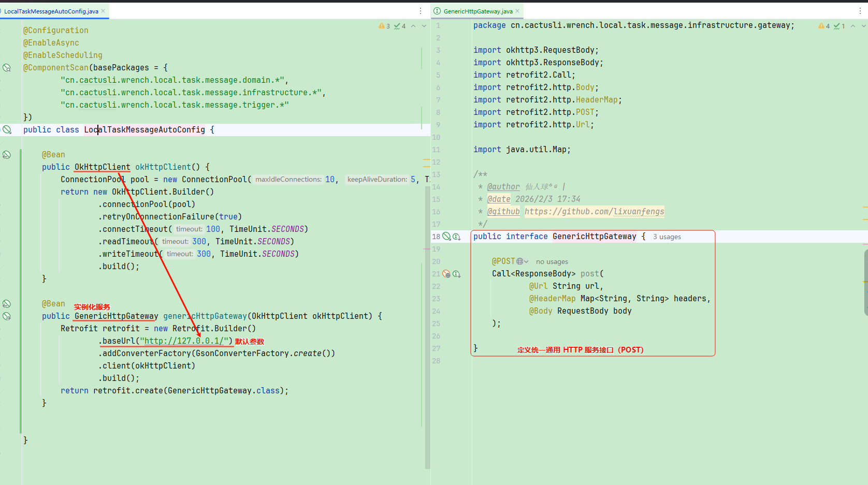Click the '3 usages' hint on GenericHttpGateway
The height and width of the screenshot is (485, 868).
click(x=667, y=237)
